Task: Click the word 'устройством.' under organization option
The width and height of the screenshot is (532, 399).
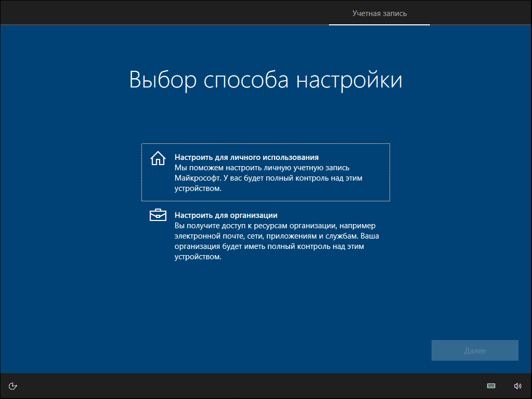Action: 198,257
